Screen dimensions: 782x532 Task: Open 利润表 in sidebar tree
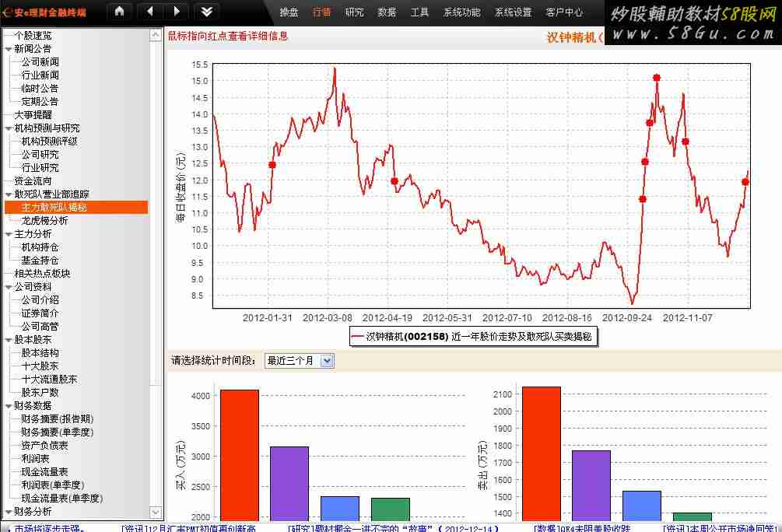click(35, 458)
